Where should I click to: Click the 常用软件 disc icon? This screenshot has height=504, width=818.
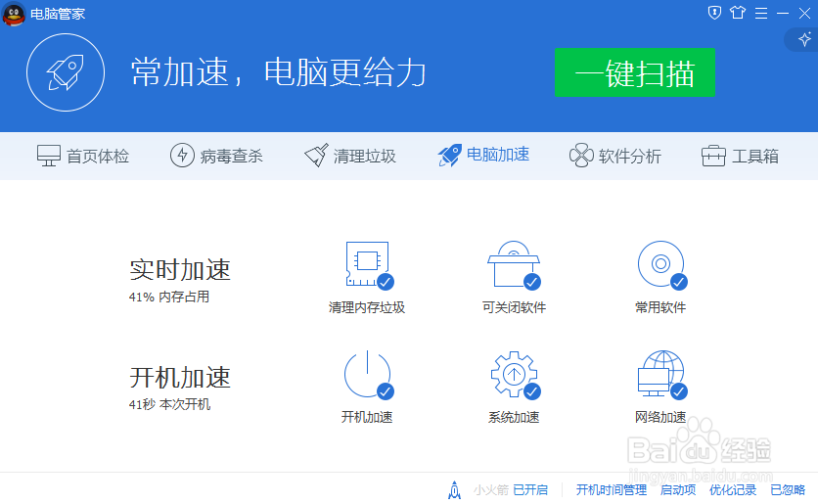click(x=660, y=263)
